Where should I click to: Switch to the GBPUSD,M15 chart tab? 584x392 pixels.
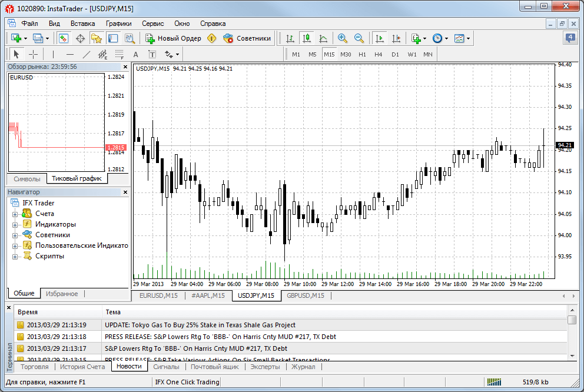pos(306,295)
